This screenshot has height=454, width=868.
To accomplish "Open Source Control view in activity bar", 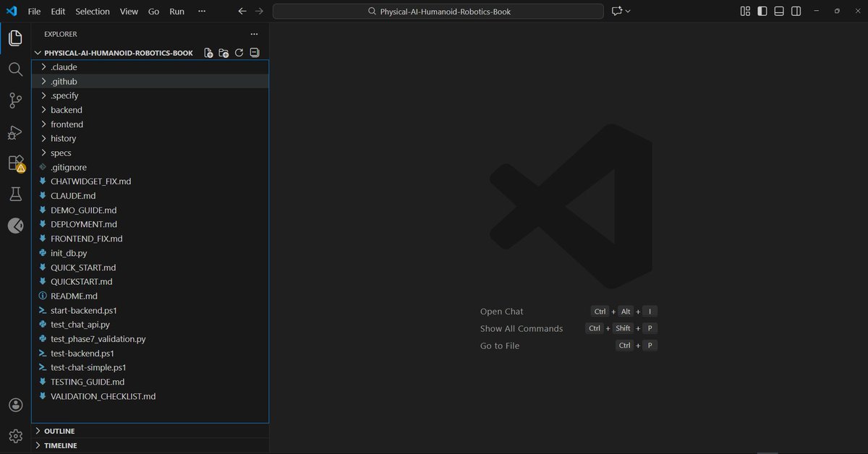I will coord(15,100).
